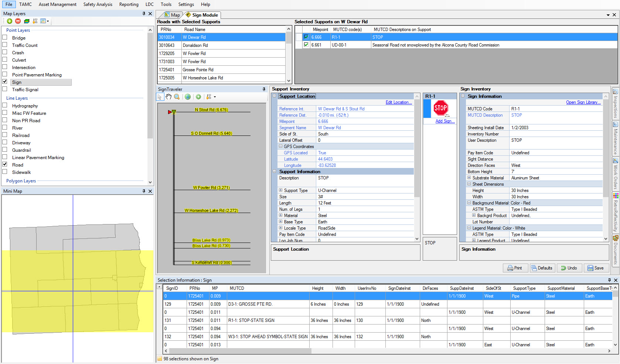Open the Edit Location link
Screen dimensions: 620x364
pos(398,103)
